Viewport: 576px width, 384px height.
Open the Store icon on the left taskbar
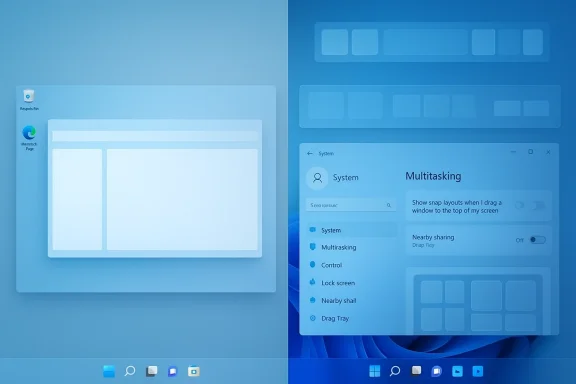(x=194, y=371)
